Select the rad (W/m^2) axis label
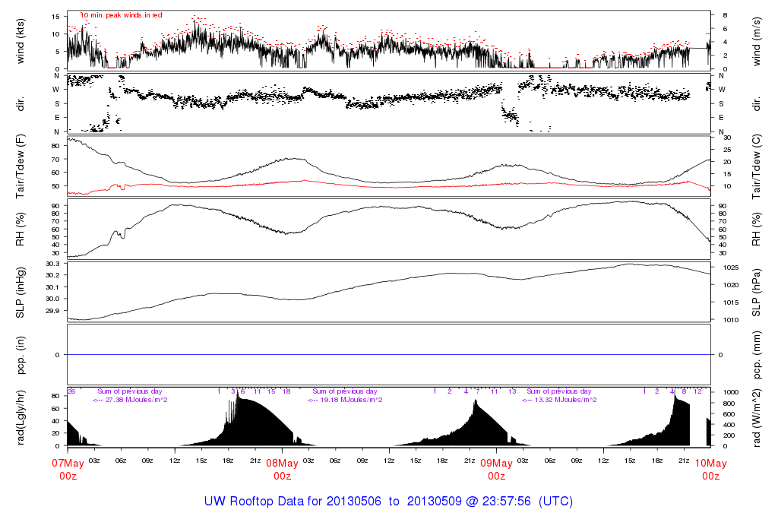778x532 pixels. 757,416
